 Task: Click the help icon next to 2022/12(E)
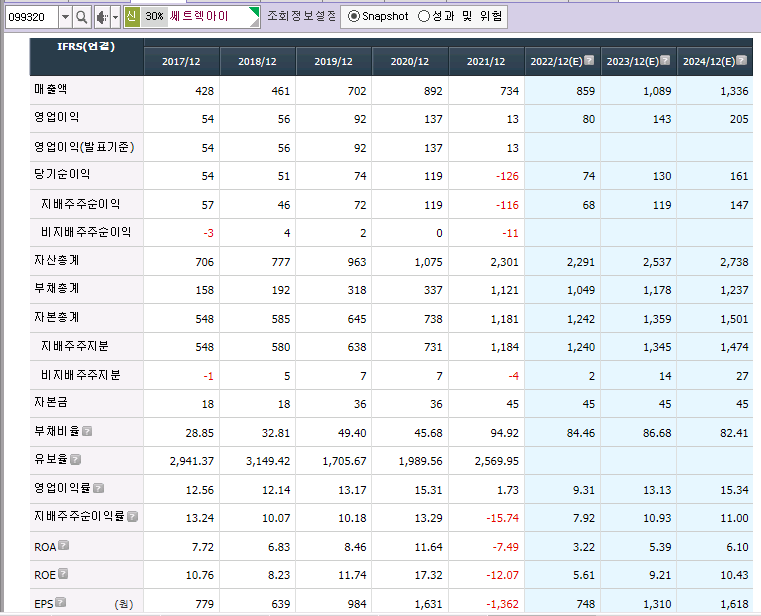tap(589, 60)
